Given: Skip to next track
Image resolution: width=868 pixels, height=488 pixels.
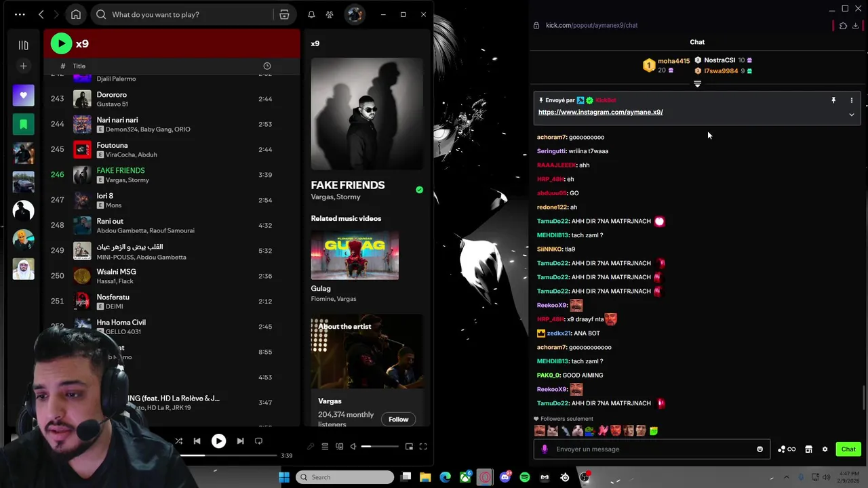Looking at the screenshot, I should coord(240,441).
